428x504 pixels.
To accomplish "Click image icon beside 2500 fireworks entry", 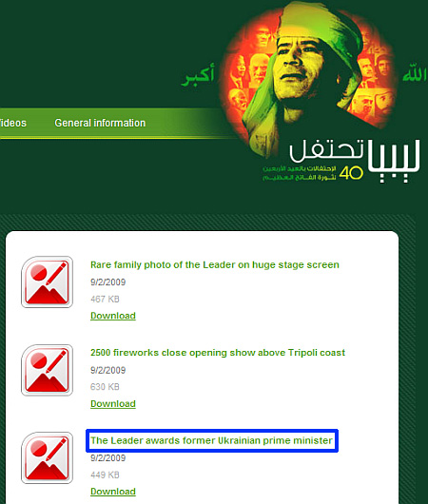I will click(47, 370).
